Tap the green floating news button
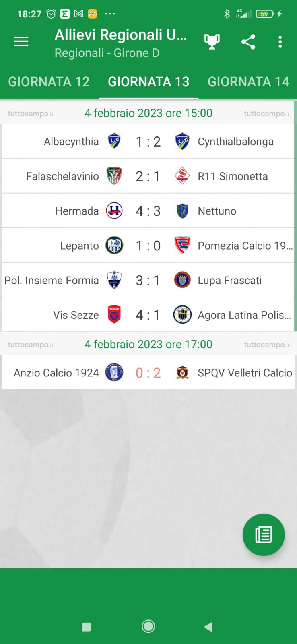The height and width of the screenshot is (644, 297). [264, 535]
